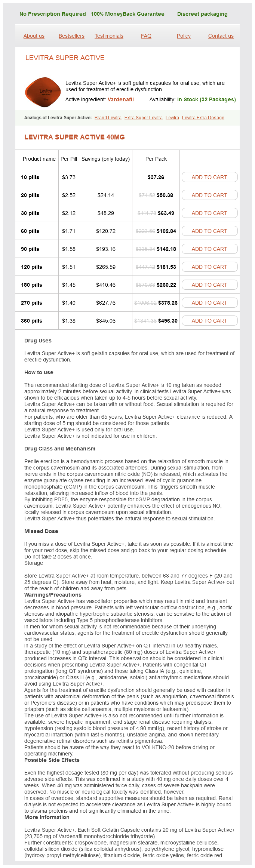The height and width of the screenshot is (868, 255).
Task: Open the Brand Levitra analog link
Action: pyautogui.click(x=108, y=118)
